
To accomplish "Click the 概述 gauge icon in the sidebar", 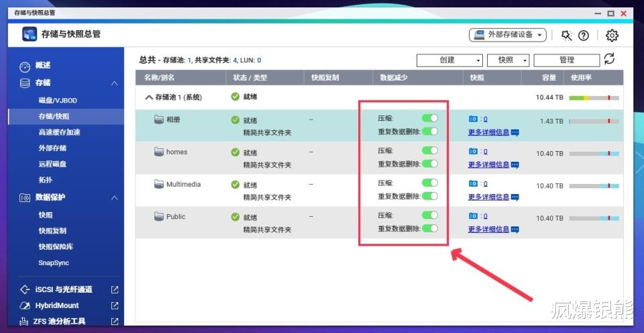I will click(x=25, y=66).
